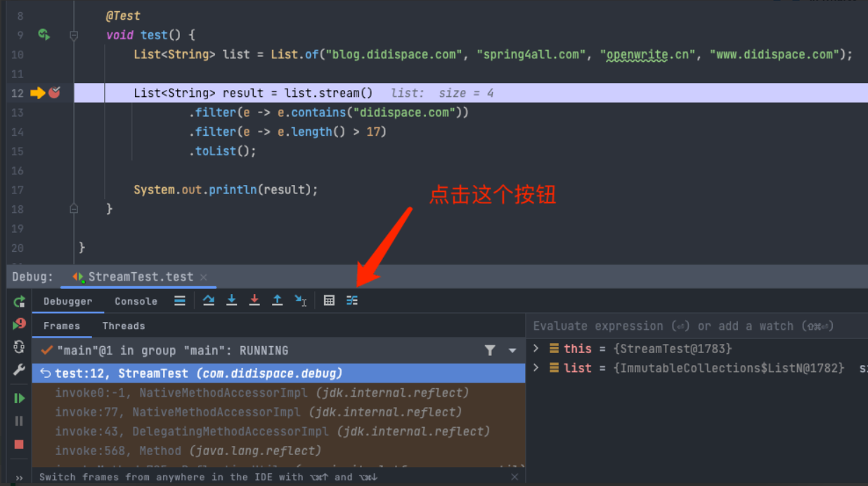Select the Frames tab

coord(62,326)
